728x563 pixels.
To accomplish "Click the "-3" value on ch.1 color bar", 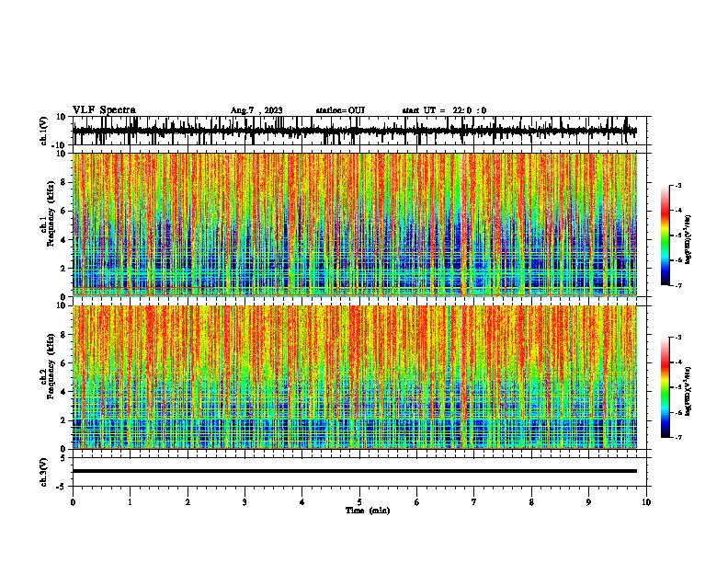I will 678,185.
